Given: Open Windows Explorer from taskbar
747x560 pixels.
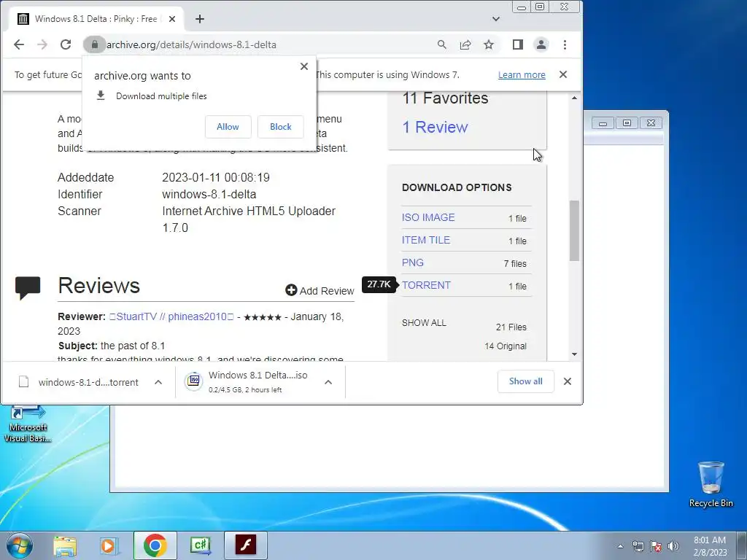Looking at the screenshot, I should pyautogui.click(x=65, y=545).
